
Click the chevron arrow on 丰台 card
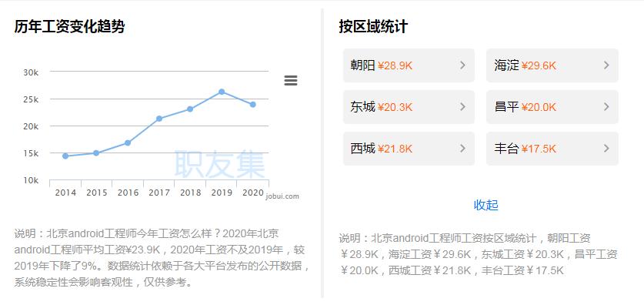[606, 149]
